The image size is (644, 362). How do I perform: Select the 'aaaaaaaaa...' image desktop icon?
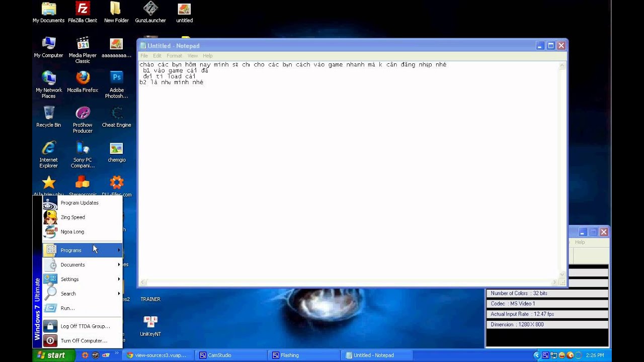click(116, 47)
